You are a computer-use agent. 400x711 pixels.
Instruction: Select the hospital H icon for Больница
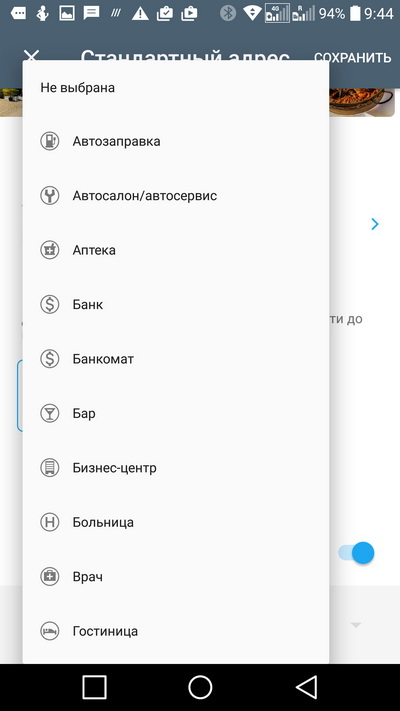coord(49,522)
